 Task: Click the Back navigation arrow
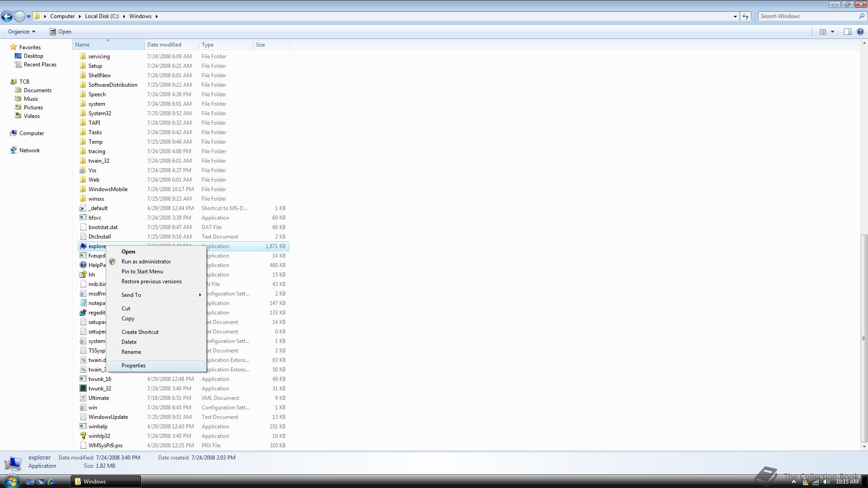(x=7, y=16)
